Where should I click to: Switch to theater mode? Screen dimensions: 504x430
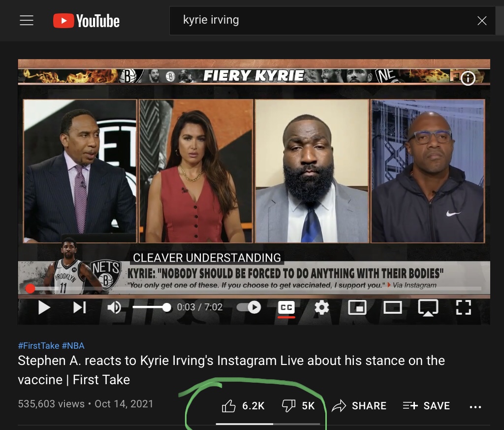[392, 307]
